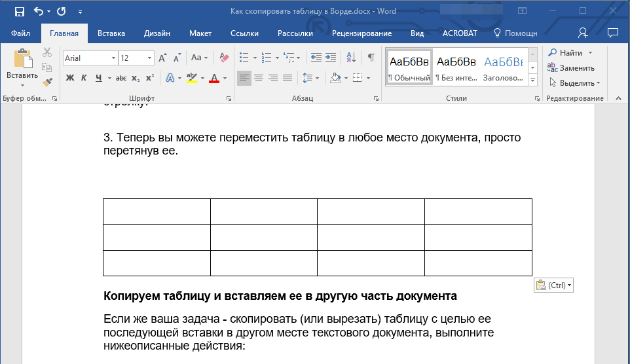Screen dimensions: 630x364
Task: Select the Обычный style thumbnail
Action: [x=409, y=67]
